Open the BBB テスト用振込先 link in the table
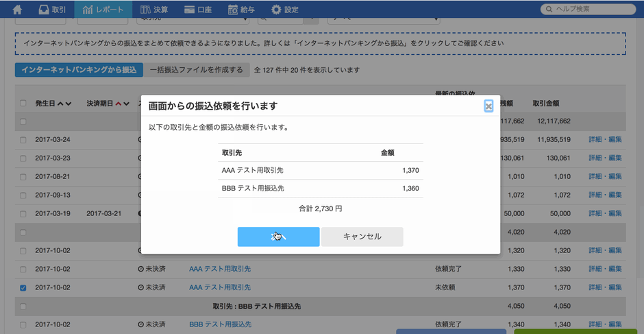The height and width of the screenshot is (334, 644). coord(220,324)
